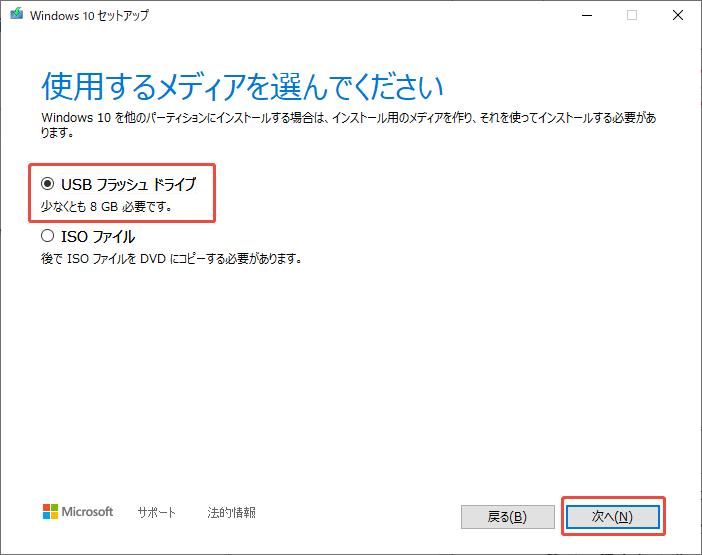Close the Windows 10 セットアップ window
Viewport: 702px width, 555px height.
678,15
